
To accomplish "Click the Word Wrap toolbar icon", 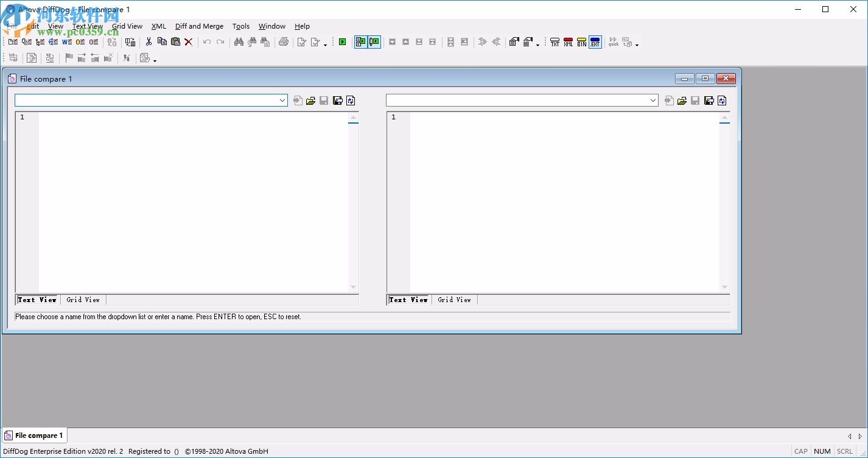I will (x=13, y=58).
